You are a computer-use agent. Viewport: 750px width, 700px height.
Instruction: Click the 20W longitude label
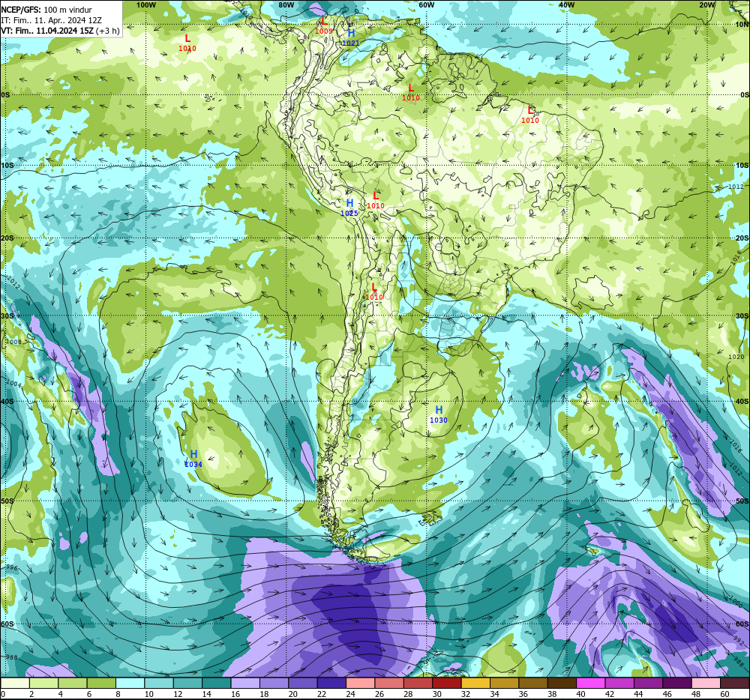[707, 4]
